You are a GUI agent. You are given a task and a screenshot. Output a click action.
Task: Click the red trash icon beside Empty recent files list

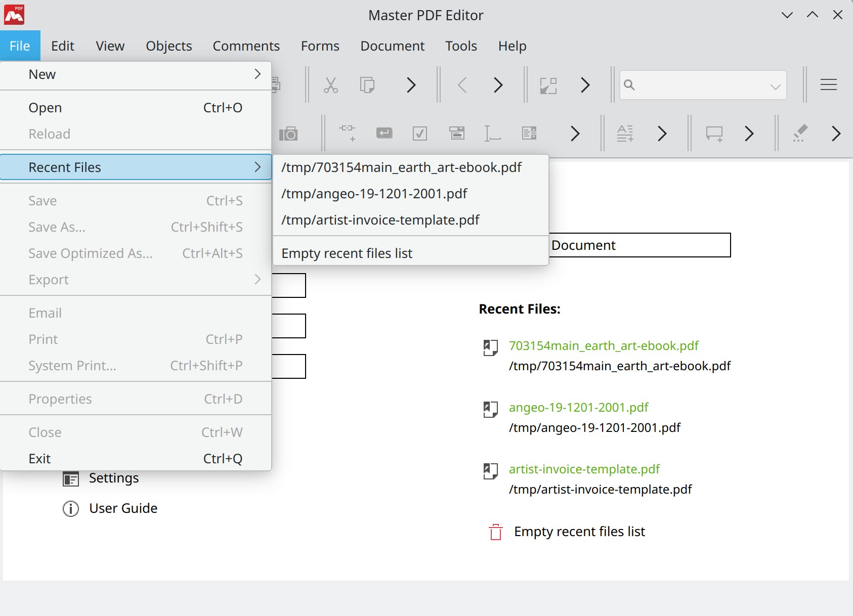point(496,532)
